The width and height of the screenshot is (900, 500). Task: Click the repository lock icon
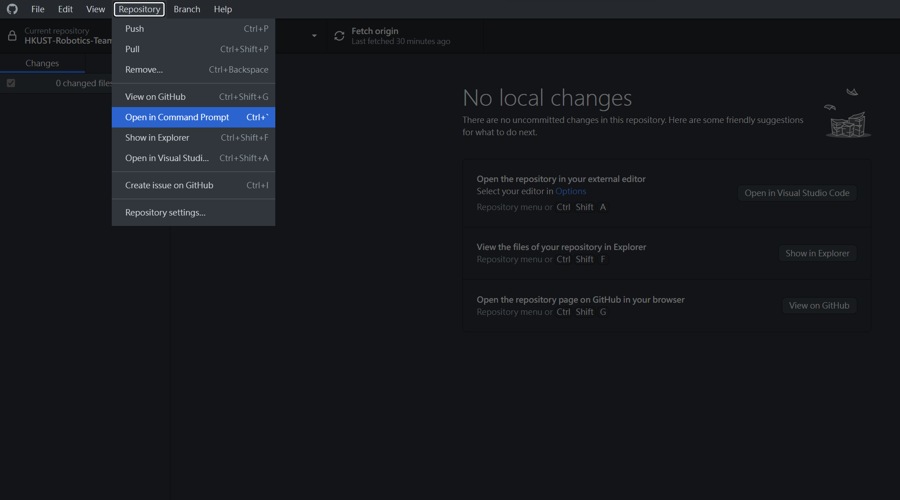pos(12,36)
